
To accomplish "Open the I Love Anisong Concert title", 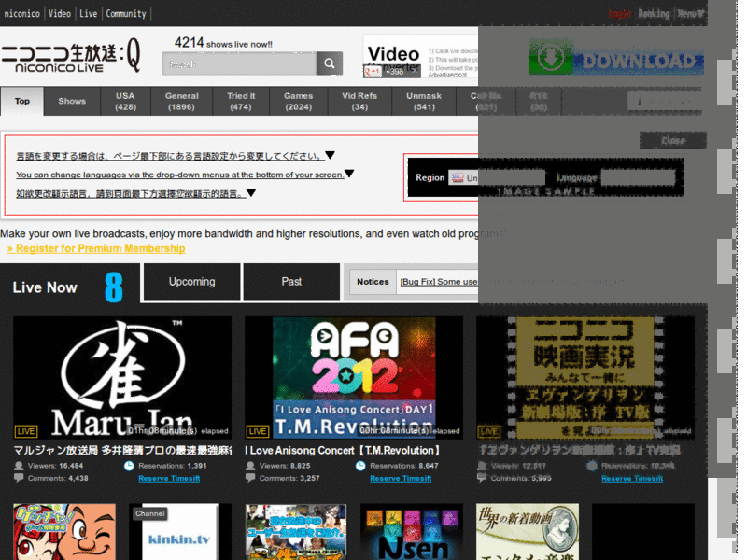I will [342, 450].
